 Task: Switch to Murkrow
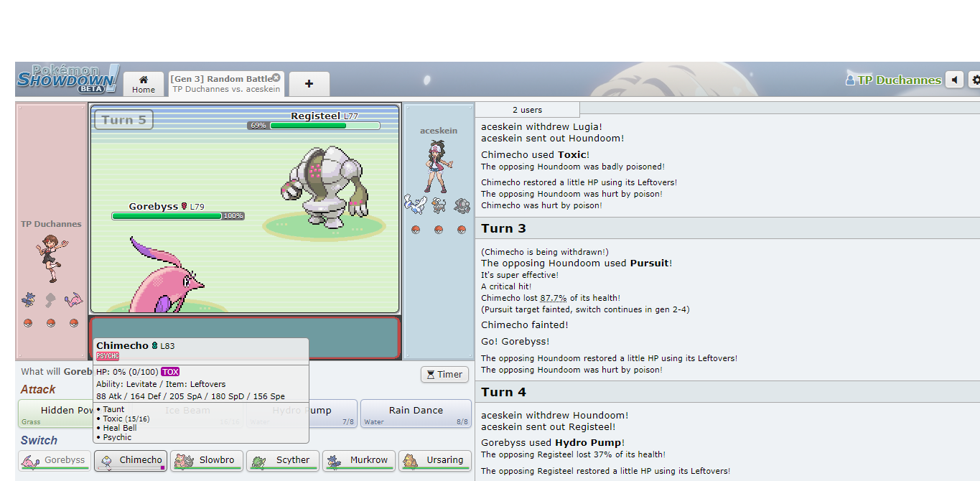[x=359, y=460]
